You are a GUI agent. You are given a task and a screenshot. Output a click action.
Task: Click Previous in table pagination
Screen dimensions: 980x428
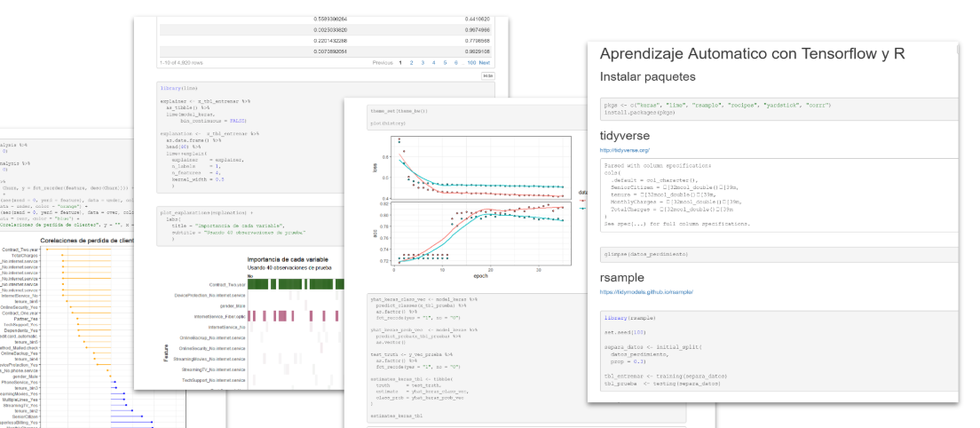[x=383, y=62]
